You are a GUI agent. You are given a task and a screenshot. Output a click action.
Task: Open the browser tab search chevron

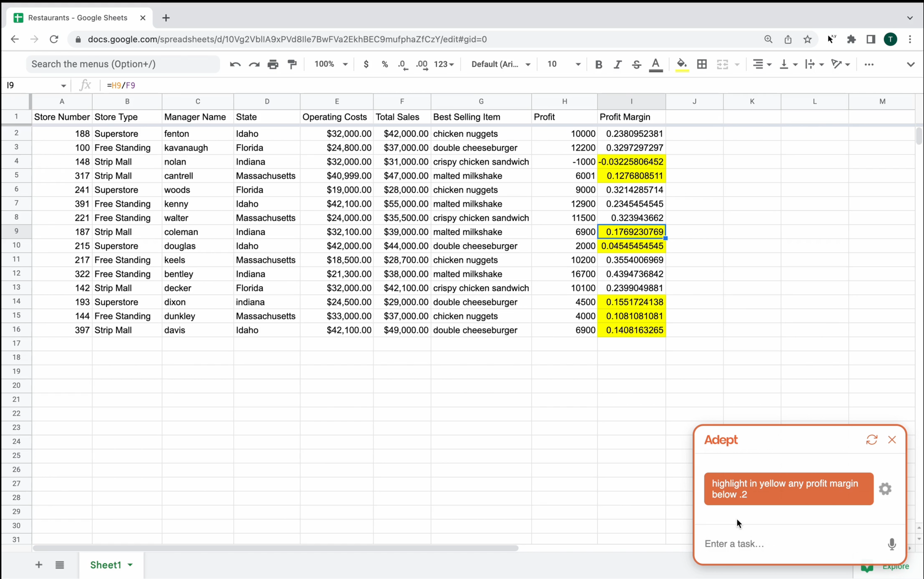910,18
